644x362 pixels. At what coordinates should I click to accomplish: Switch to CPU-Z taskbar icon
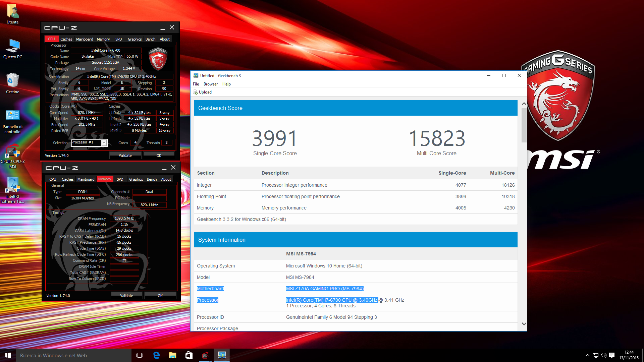[206, 355]
